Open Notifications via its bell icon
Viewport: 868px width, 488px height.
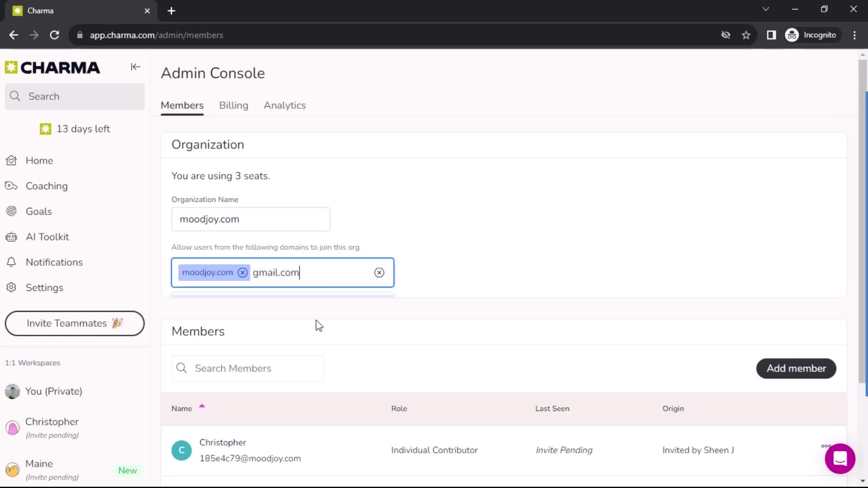(11, 262)
